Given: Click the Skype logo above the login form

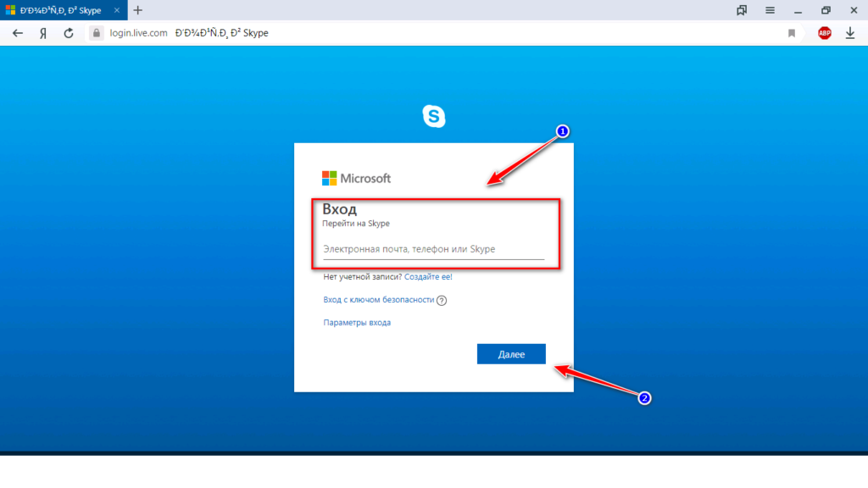Looking at the screenshot, I should [x=434, y=117].
